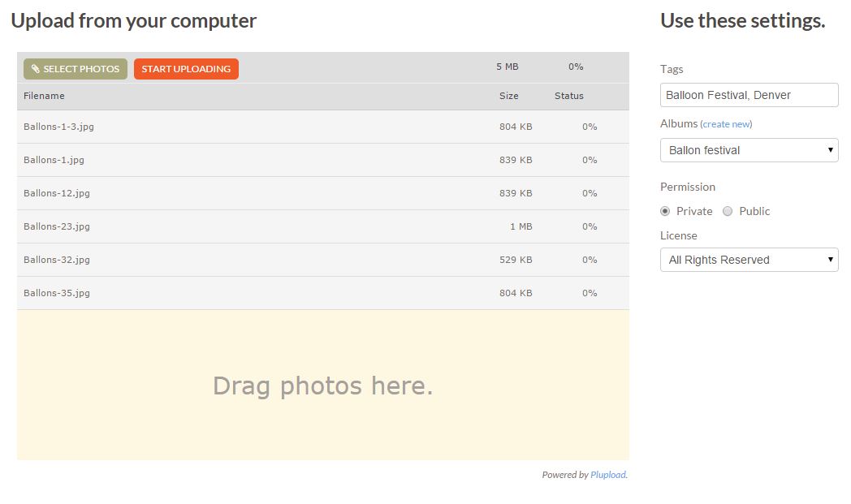The height and width of the screenshot is (504, 851).
Task: Click the Tags input field
Action: pos(749,95)
